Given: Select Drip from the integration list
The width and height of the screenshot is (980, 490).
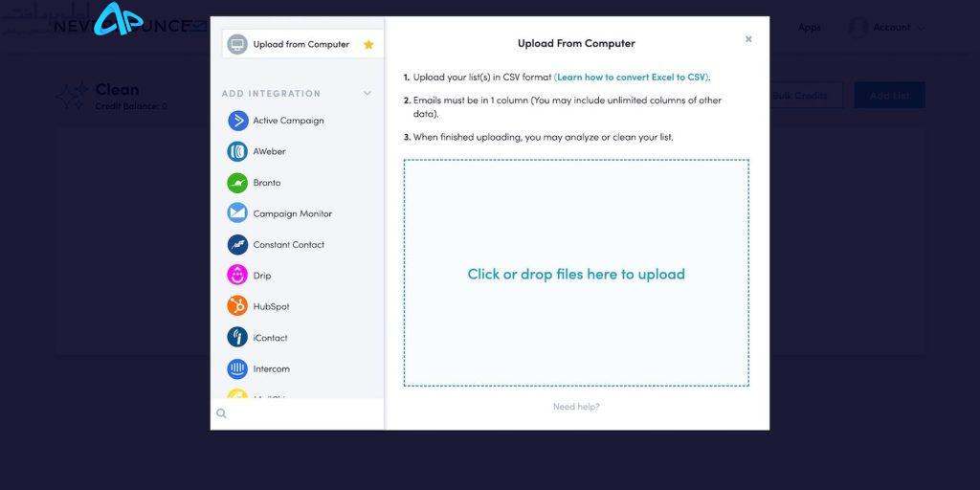Looking at the screenshot, I should coord(262,275).
